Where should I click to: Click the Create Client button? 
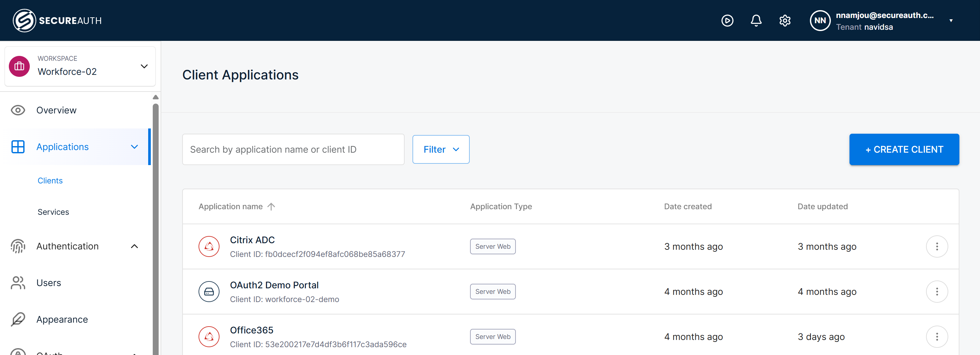pyautogui.click(x=904, y=149)
